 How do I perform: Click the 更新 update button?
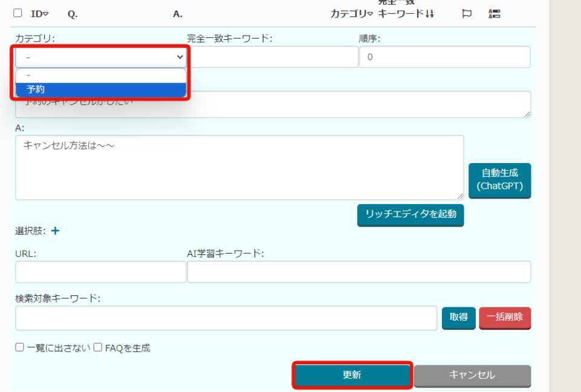(352, 375)
